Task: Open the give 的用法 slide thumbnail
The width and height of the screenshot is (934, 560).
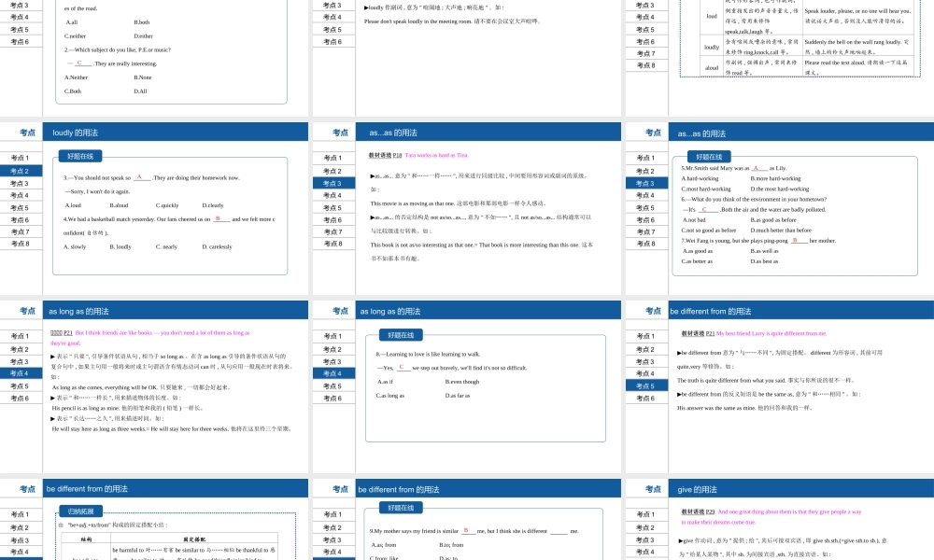Action: coord(780,520)
